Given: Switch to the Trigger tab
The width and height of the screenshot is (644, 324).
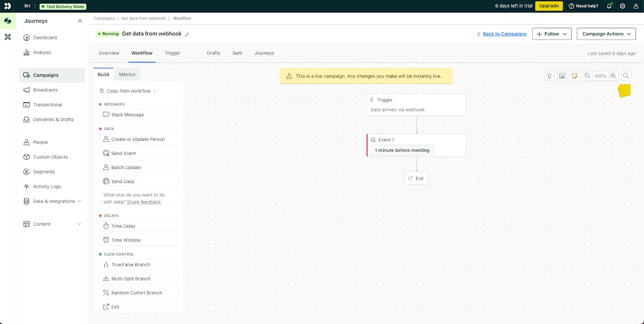Looking at the screenshot, I should click(x=172, y=53).
